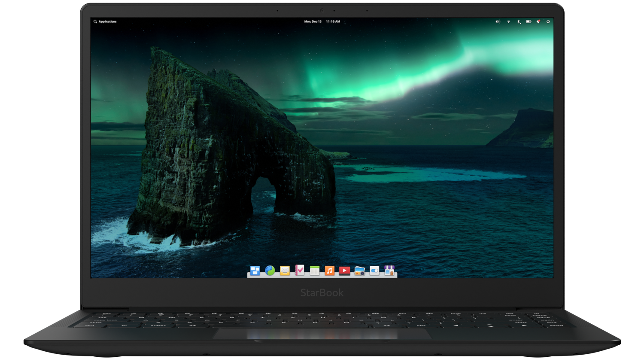Open the sound volume indicator
This screenshot has width=644, height=362.
point(498,21)
